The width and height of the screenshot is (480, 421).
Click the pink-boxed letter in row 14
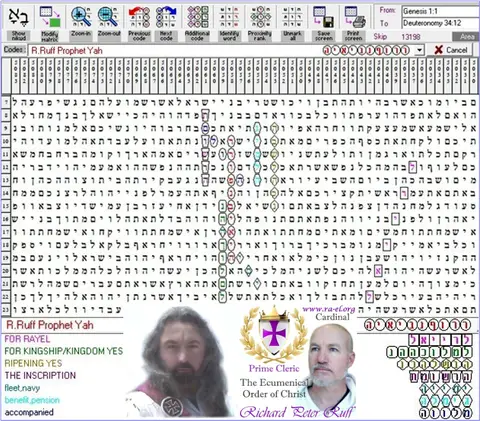(404, 193)
